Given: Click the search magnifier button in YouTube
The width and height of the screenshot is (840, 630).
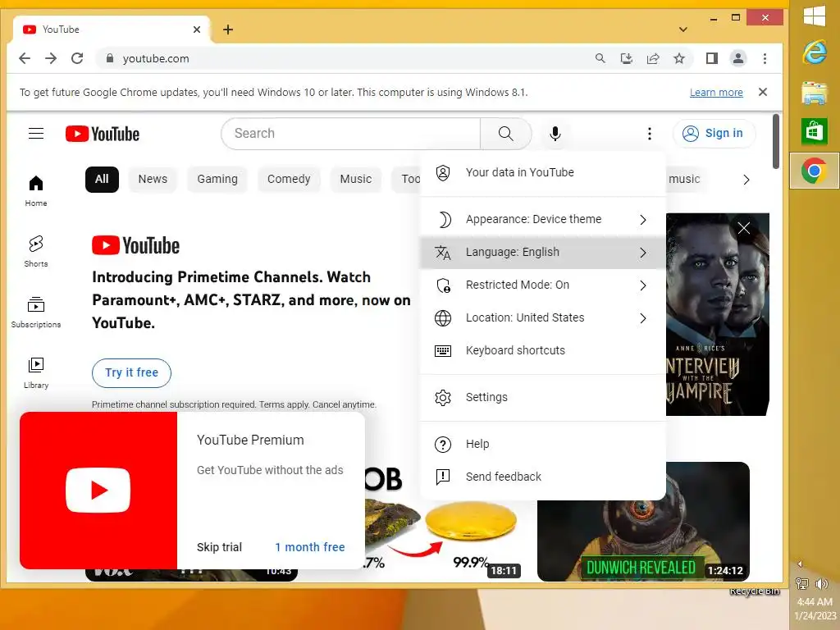Looking at the screenshot, I should pos(505,134).
